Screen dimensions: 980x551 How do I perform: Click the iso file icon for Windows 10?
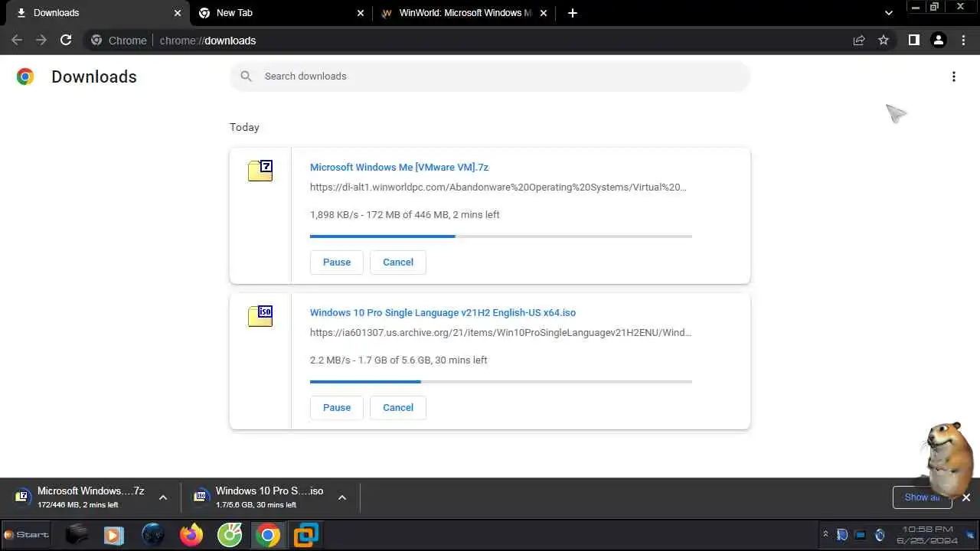(x=260, y=315)
